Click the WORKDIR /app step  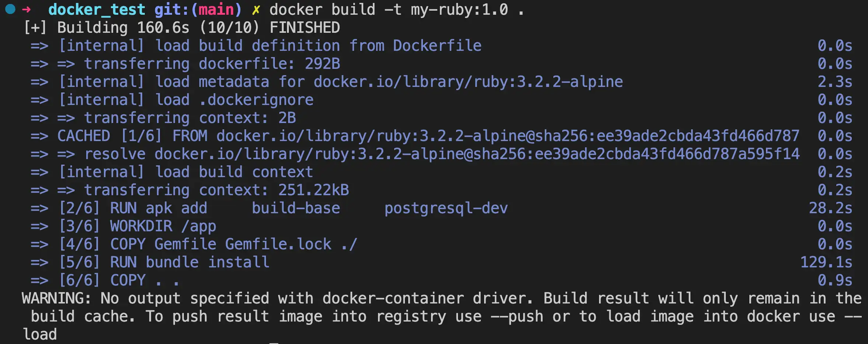point(163,226)
